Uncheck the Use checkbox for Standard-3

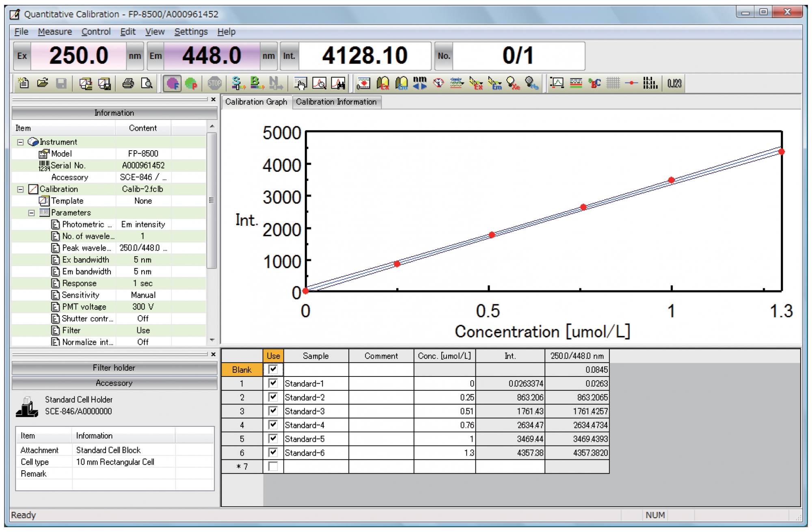[274, 411]
